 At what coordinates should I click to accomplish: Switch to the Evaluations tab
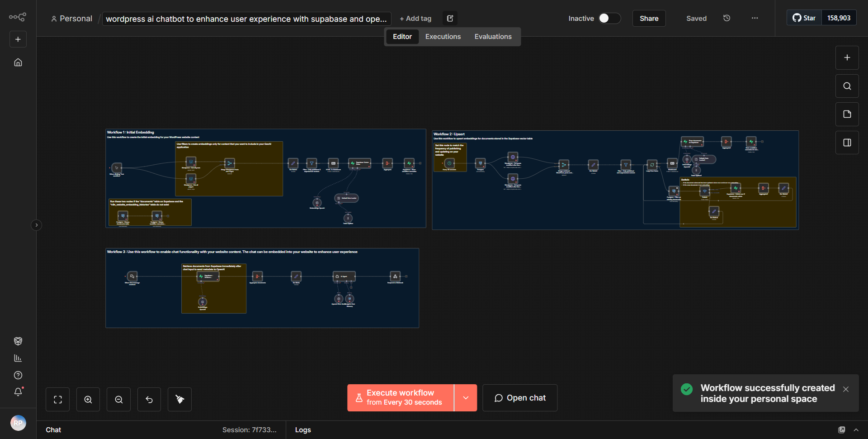click(493, 37)
